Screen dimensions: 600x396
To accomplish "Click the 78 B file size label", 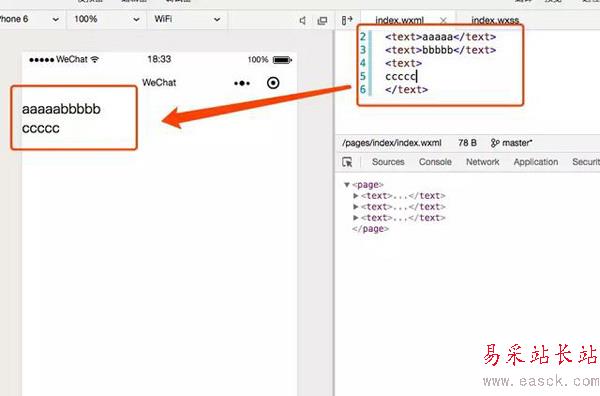I will click(467, 143).
